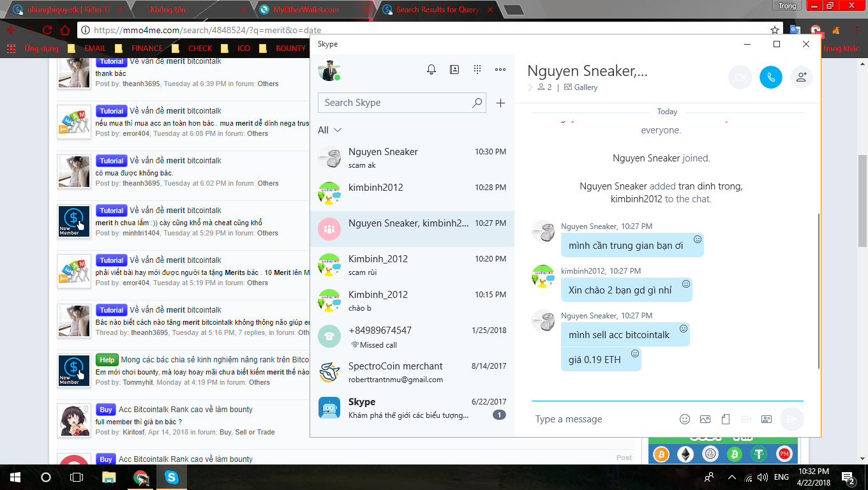868x490 pixels.
Task: React to 'Xin chào 2 bạn gd gì nhỉ'
Action: click(686, 284)
